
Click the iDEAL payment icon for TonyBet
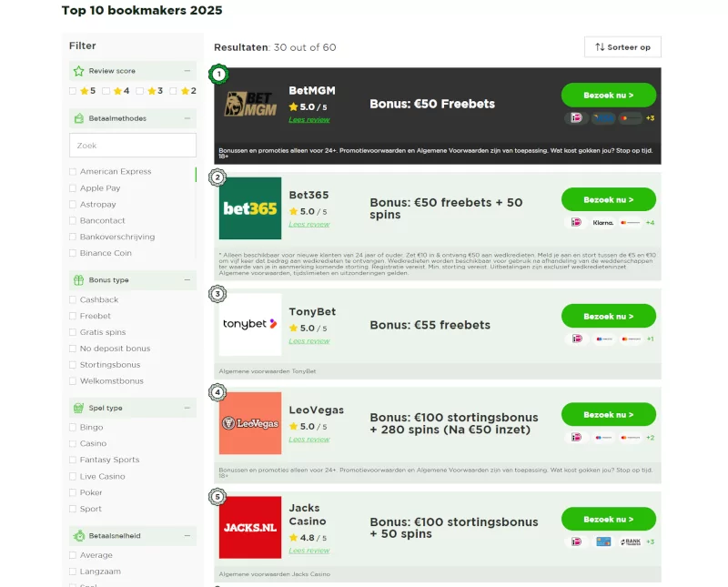(x=576, y=339)
